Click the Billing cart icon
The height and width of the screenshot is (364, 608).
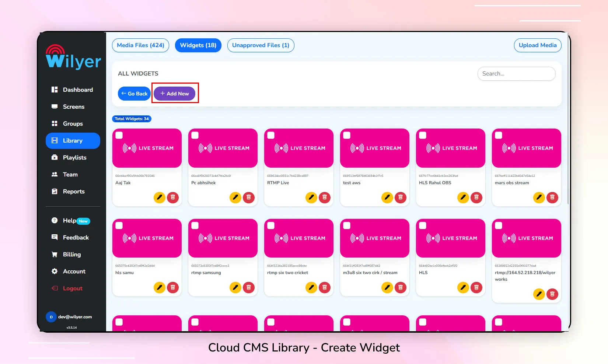click(55, 255)
